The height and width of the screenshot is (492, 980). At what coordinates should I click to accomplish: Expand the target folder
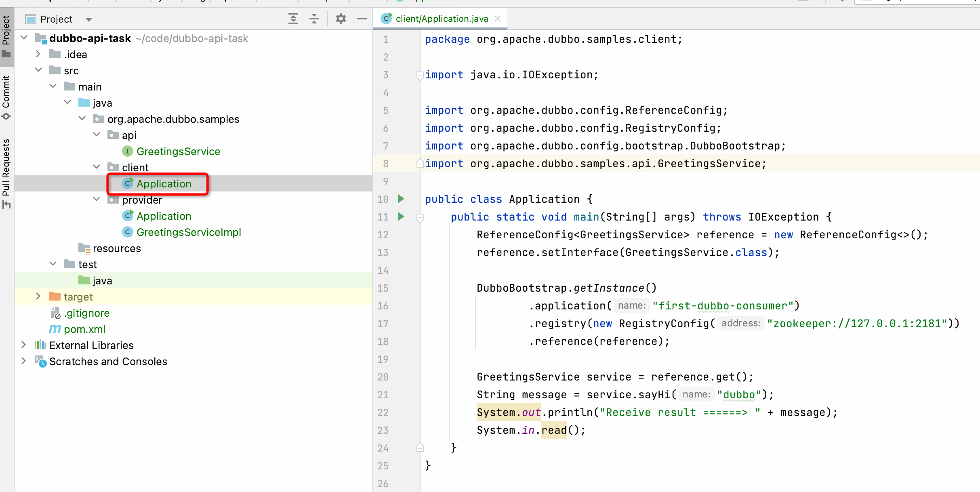(x=38, y=296)
